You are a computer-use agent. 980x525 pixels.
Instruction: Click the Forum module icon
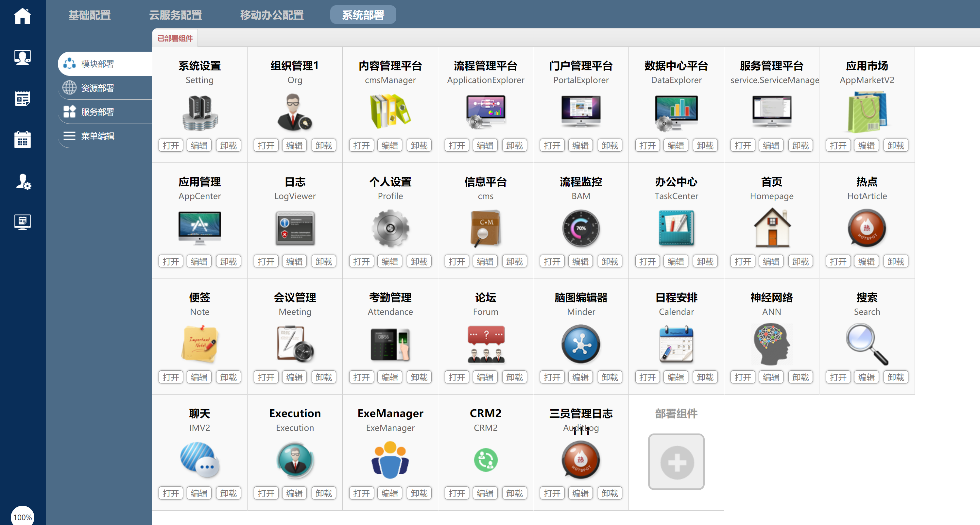(x=486, y=344)
